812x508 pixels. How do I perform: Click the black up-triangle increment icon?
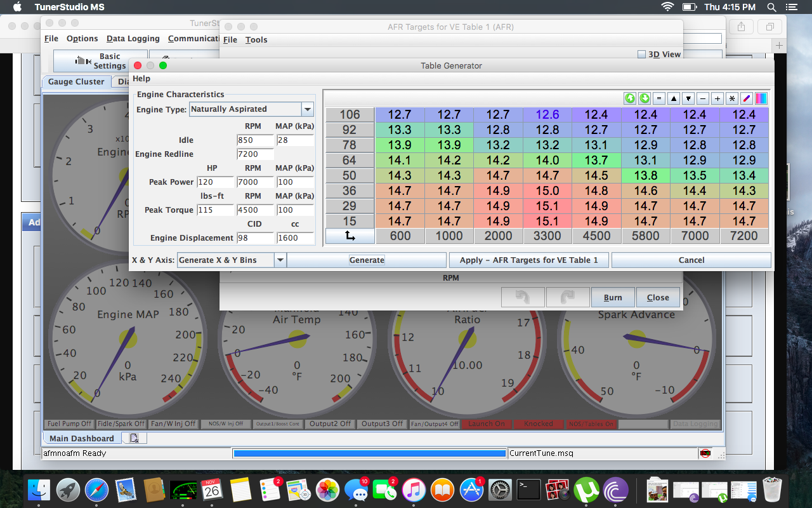point(674,98)
